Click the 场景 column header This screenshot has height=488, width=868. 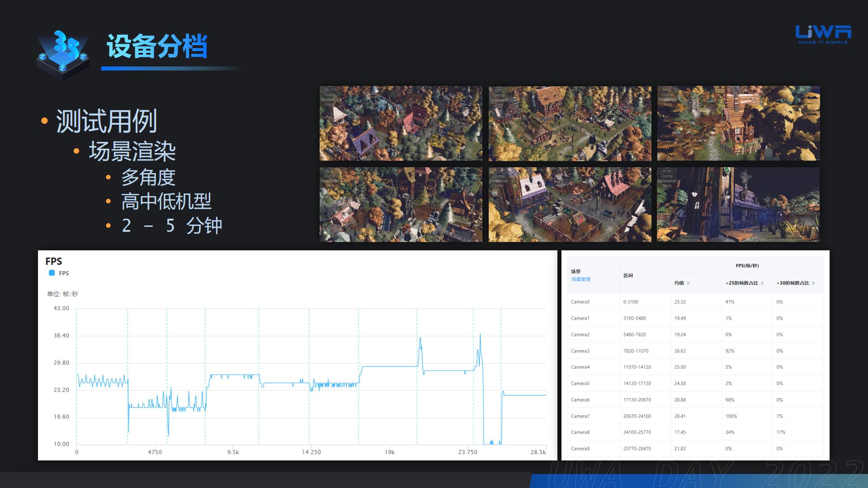(x=576, y=272)
